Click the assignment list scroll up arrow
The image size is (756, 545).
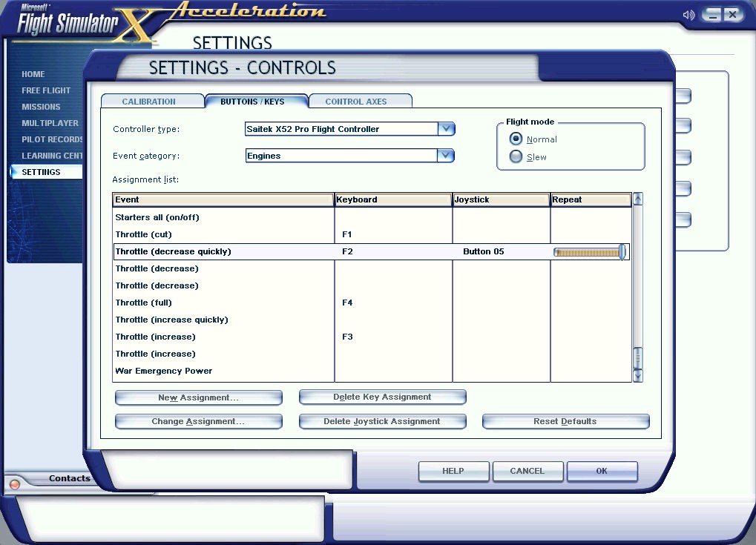(x=637, y=199)
